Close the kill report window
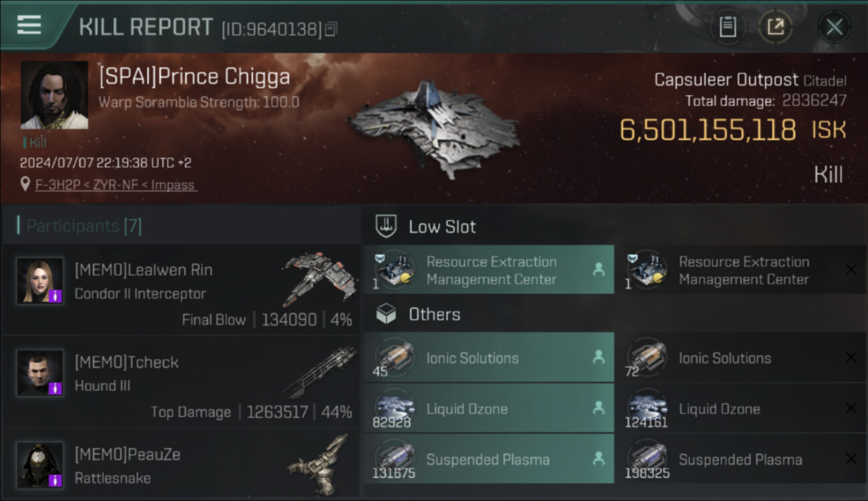 coord(834,27)
